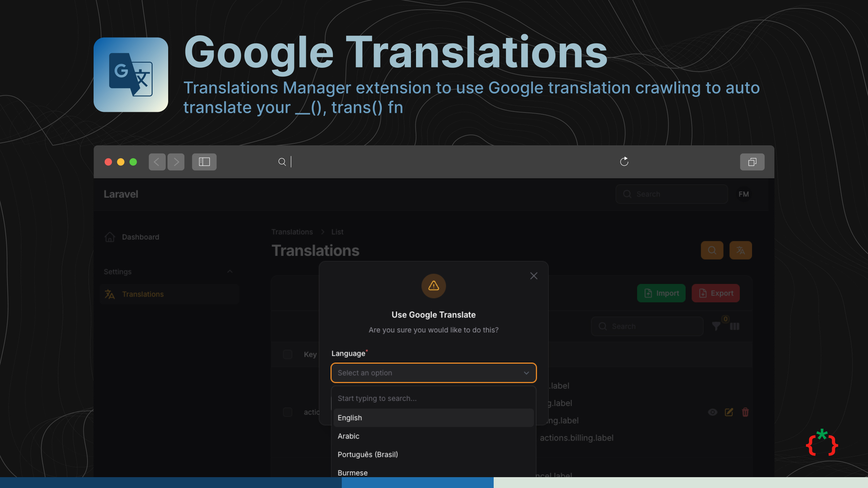Open the Select an option language dropdown

(x=433, y=373)
